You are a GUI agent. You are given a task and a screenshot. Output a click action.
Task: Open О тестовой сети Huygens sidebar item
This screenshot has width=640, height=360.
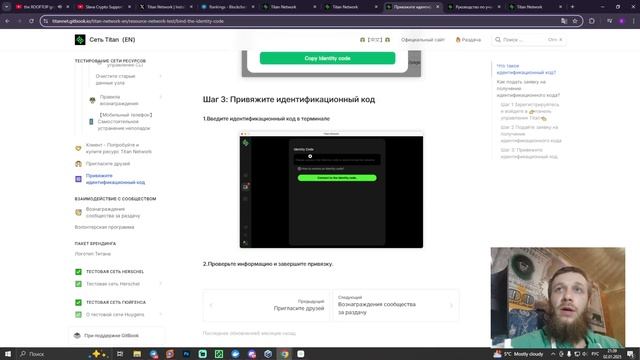[x=115, y=315]
